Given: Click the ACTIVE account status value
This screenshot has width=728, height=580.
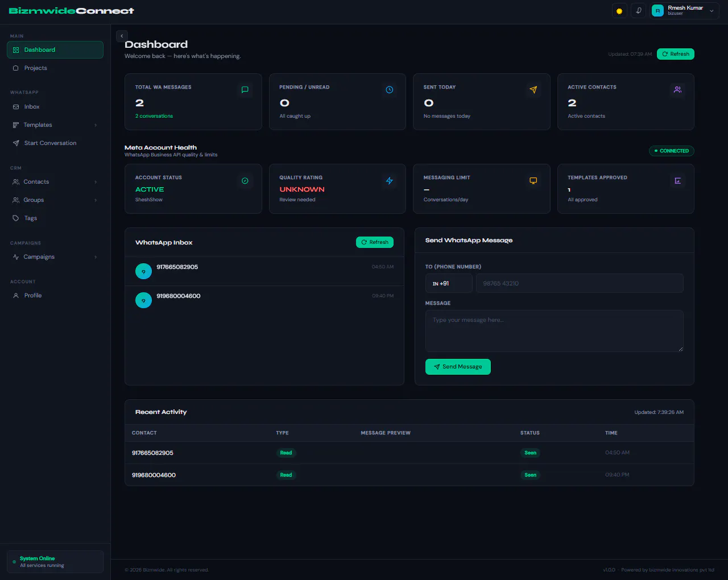Looking at the screenshot, I should (x=150, y=189).
